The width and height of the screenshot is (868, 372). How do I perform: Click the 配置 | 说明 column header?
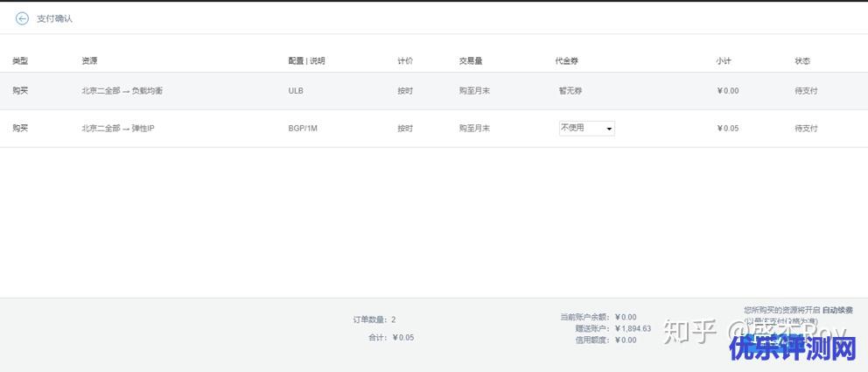click(306, 61)
